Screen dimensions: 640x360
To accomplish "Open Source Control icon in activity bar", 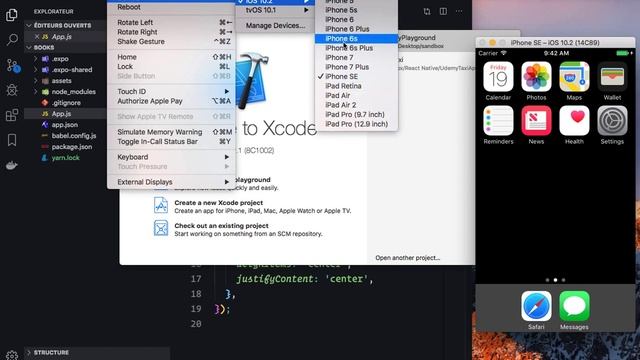I will coord(13,66).
